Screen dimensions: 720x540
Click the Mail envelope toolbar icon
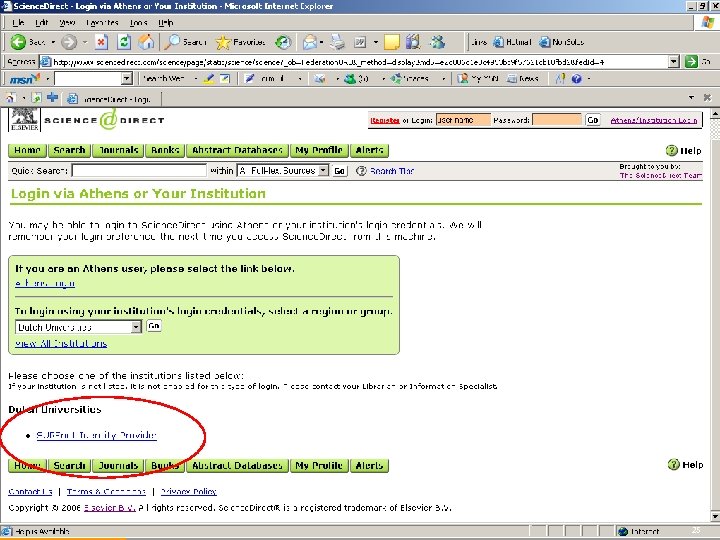309,42
